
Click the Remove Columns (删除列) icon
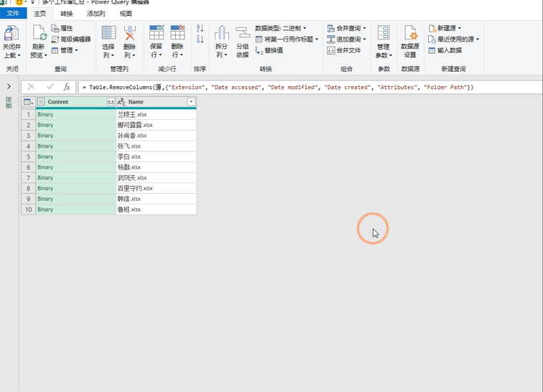129,33
